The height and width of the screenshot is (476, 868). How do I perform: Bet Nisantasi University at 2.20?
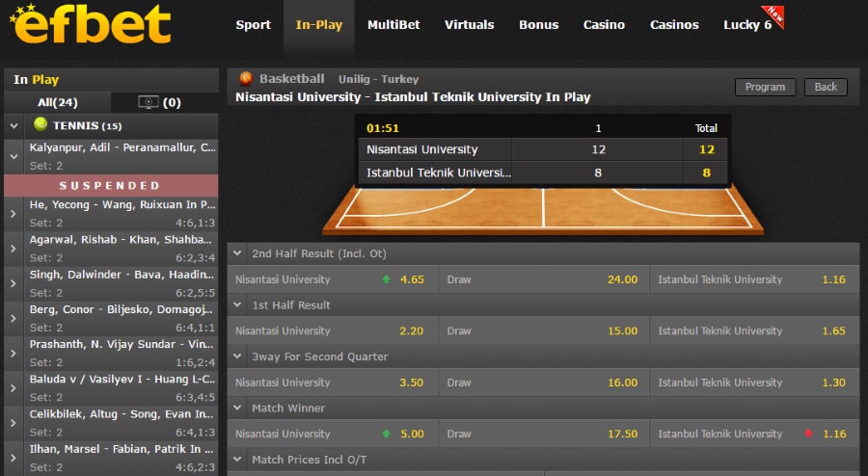(332, 331)
